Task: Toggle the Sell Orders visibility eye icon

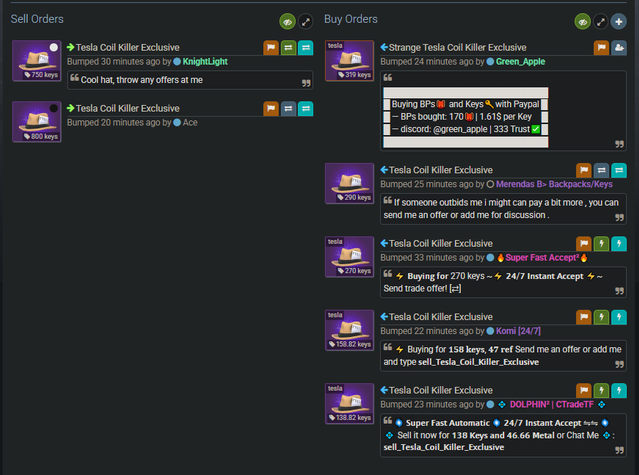Action: coord(287,22)
